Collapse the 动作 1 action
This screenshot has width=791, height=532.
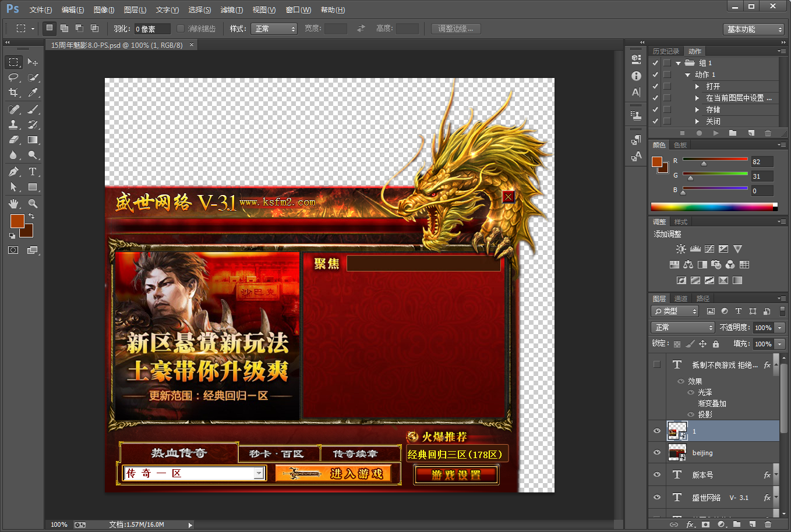tap(688, 75)
